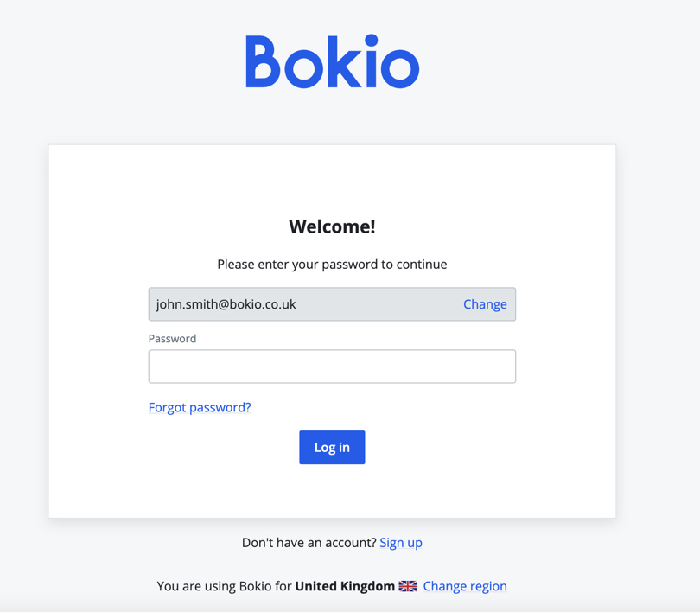
Task: Click the Password field label
Action: coord(172,338)
